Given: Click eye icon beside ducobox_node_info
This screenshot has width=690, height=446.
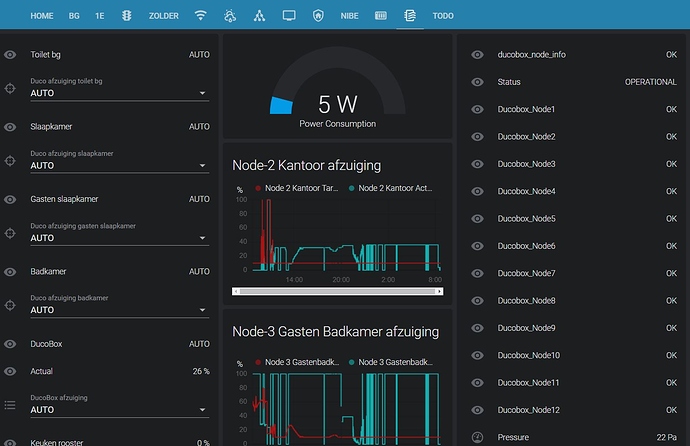Looking at the screenshot, I should click(477, 55).
